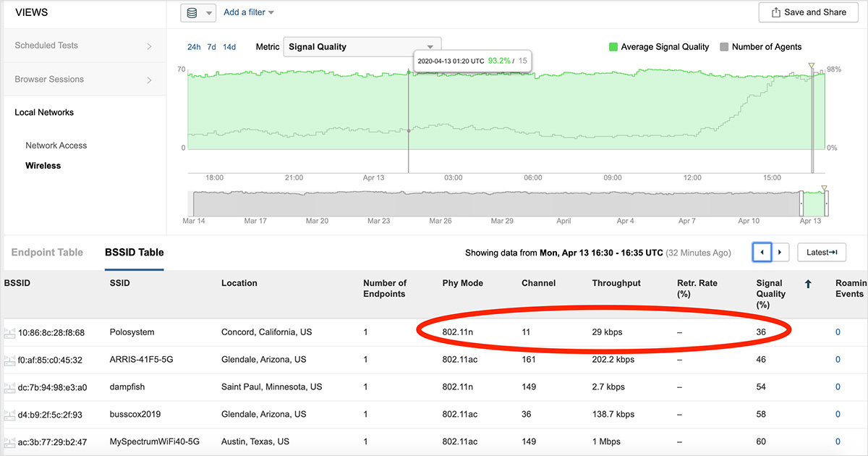Click the access point icon beside ac:3b:77:29:b2:47
Screen dimensions: 868x456
tap(10, 442)
